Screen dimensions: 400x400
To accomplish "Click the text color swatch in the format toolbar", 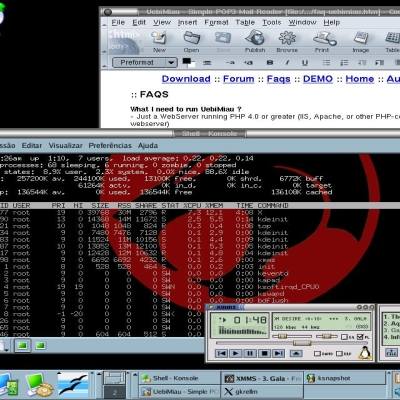I will coord(187,61).
